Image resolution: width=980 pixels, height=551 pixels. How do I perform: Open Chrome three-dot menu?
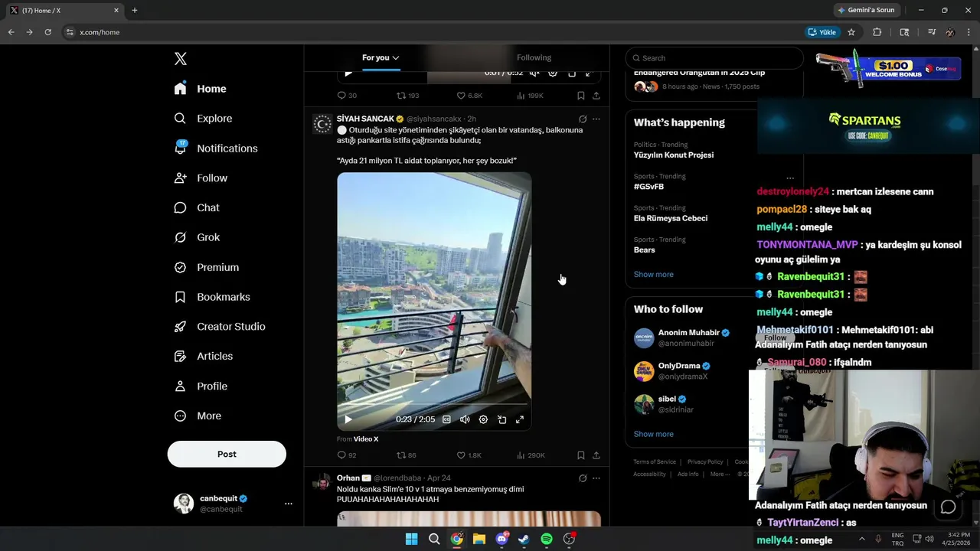(969, 32)
